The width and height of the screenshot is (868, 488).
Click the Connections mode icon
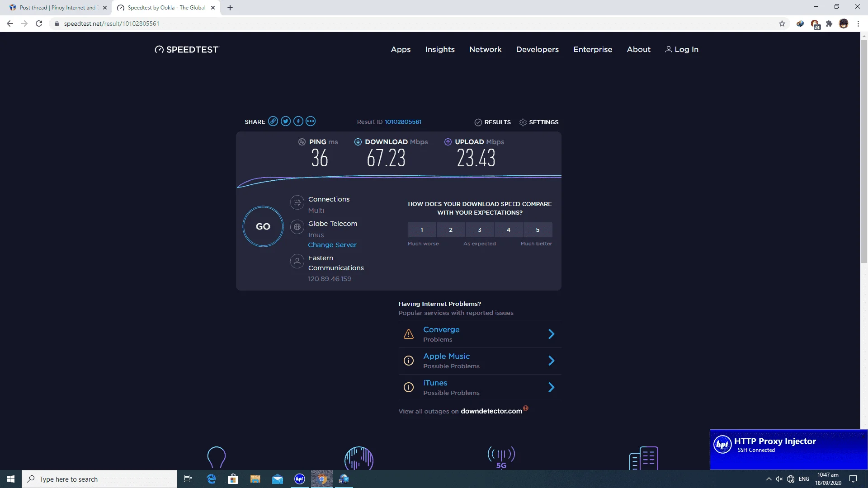point(297,202)
